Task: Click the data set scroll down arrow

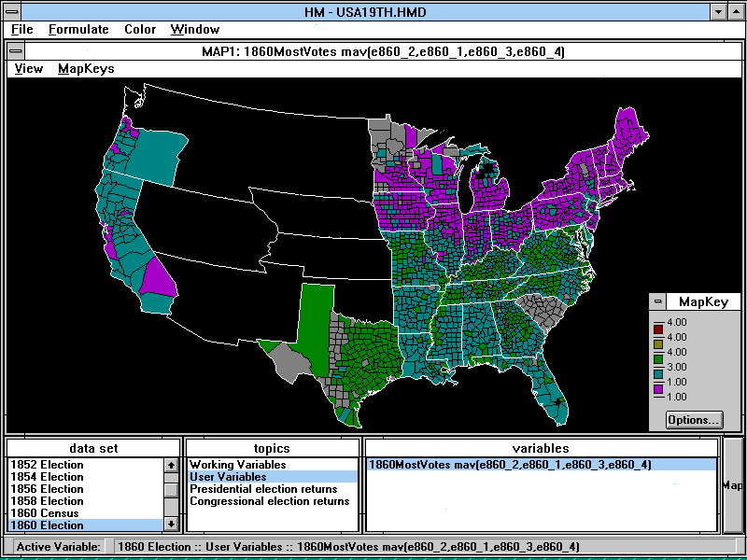Action: 172,525
